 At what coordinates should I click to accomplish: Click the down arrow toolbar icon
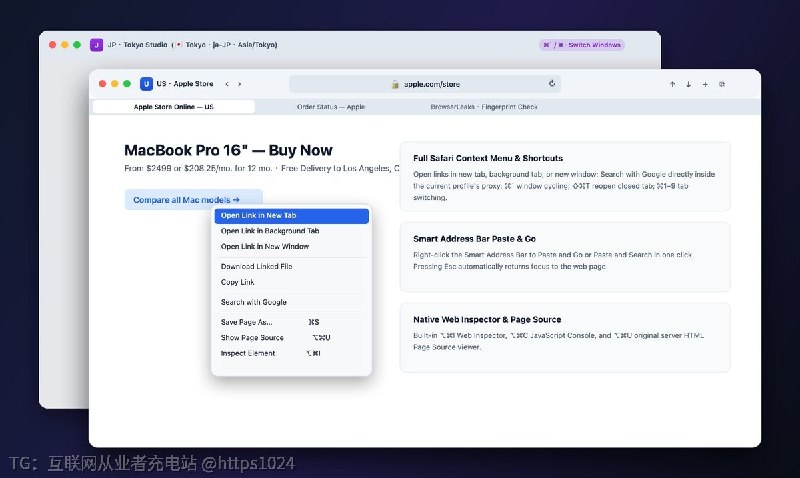click(689, 84)
